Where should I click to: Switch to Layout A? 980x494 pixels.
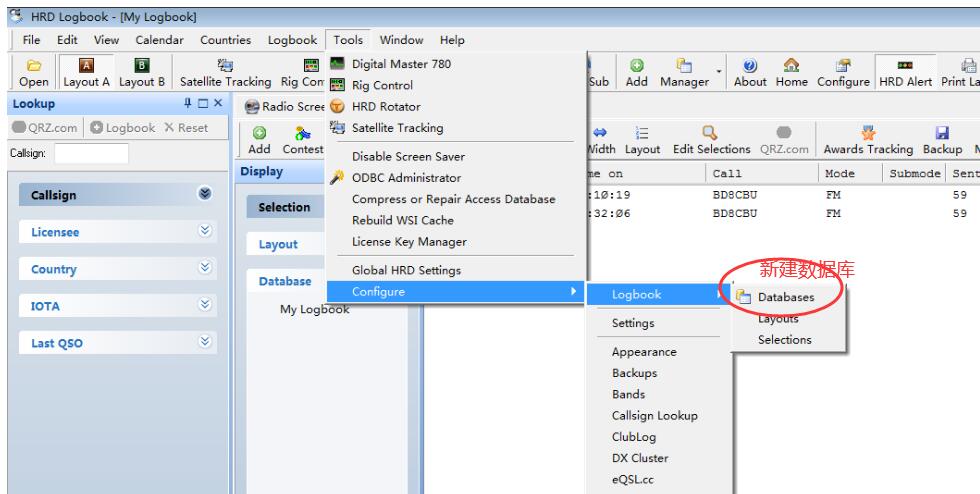click(86, 73)
